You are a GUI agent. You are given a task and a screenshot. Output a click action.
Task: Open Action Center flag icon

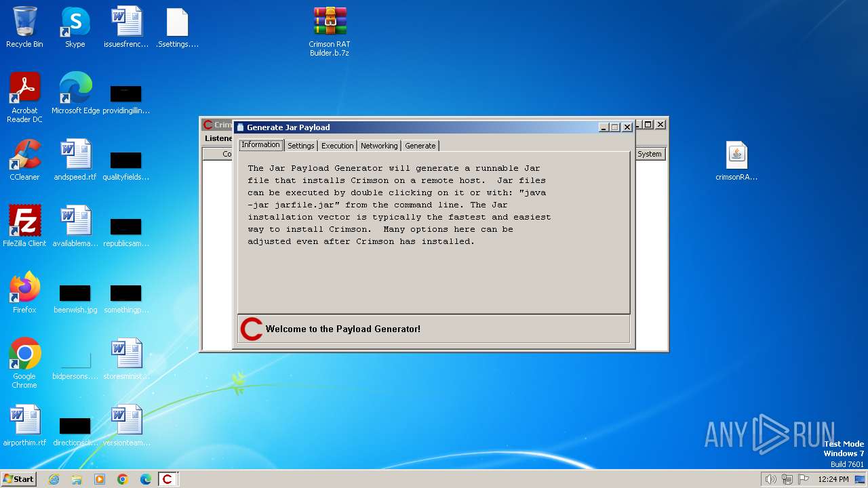coord(804,479)
